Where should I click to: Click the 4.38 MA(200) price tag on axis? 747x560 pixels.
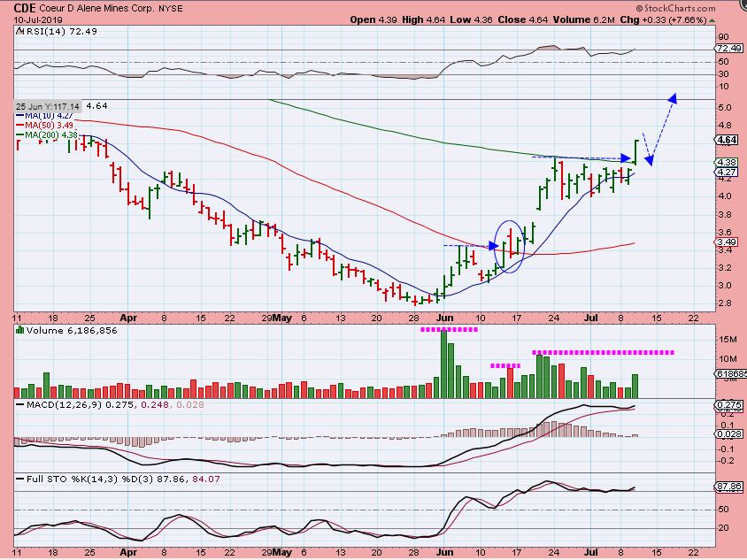point(727,163)
